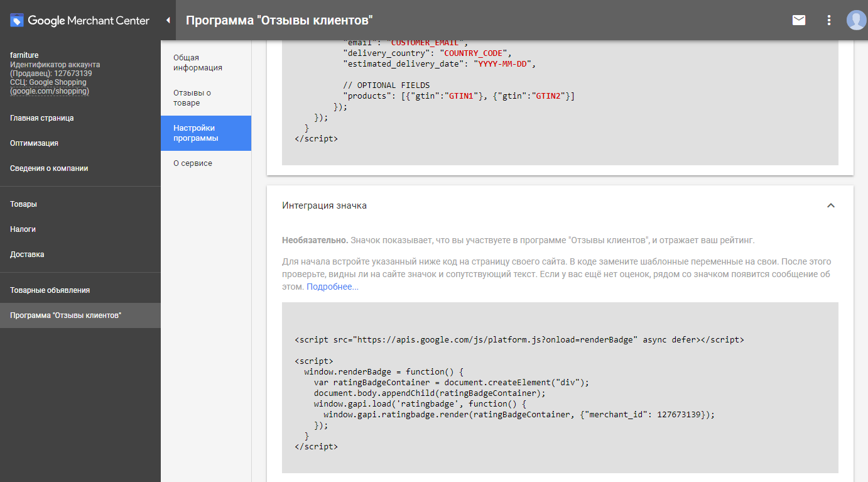Screen dimensions: 868x482
Task: Open the "Общая информация" tab
Action: pos(198,63)
